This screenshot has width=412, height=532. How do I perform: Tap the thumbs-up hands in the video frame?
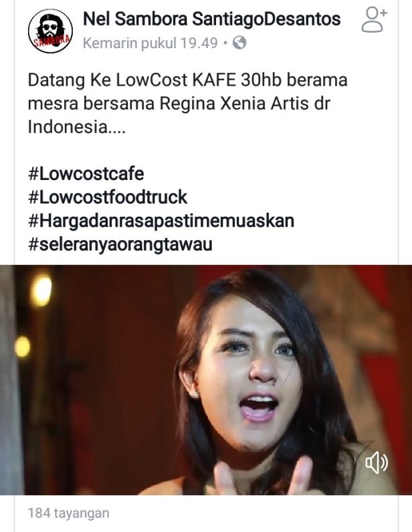point(261,475)
